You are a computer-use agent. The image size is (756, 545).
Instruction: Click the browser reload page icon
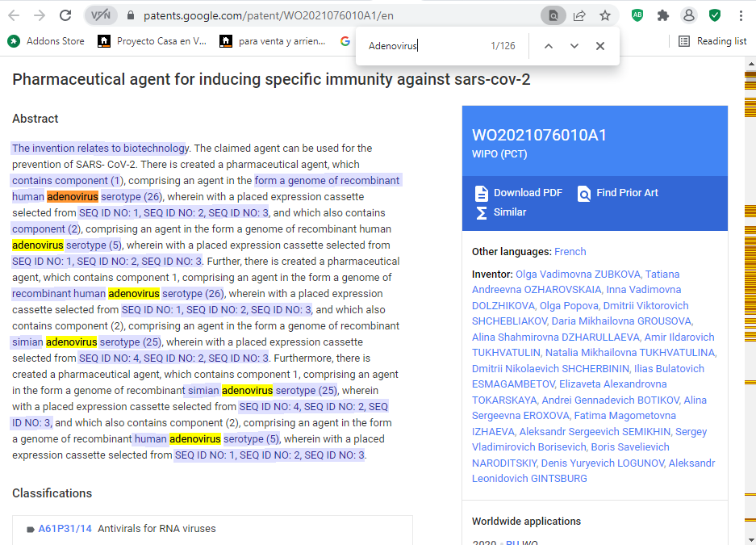coord(66,15)
